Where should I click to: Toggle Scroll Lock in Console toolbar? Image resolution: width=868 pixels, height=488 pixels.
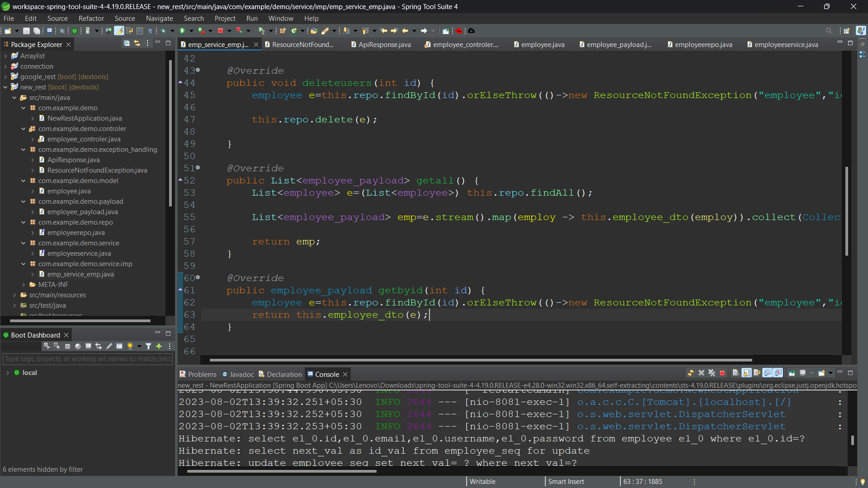pyautogui.click(x=747, y=373)
